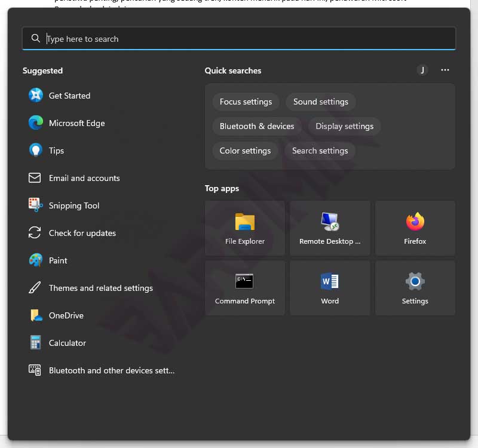Click the magnifying glass search icon
Screen dimensions: 478x448
(36, 38)
